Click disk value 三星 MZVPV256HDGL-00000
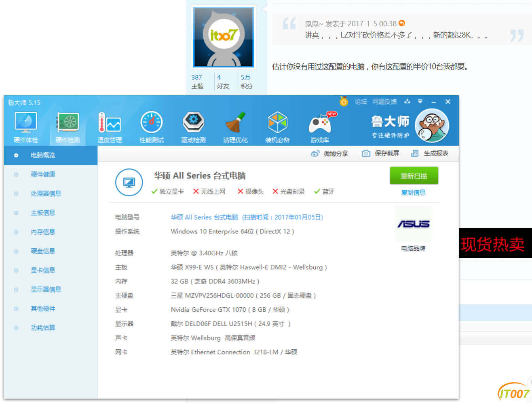This screenshot has width=532, height=403. tap(243, 296)
